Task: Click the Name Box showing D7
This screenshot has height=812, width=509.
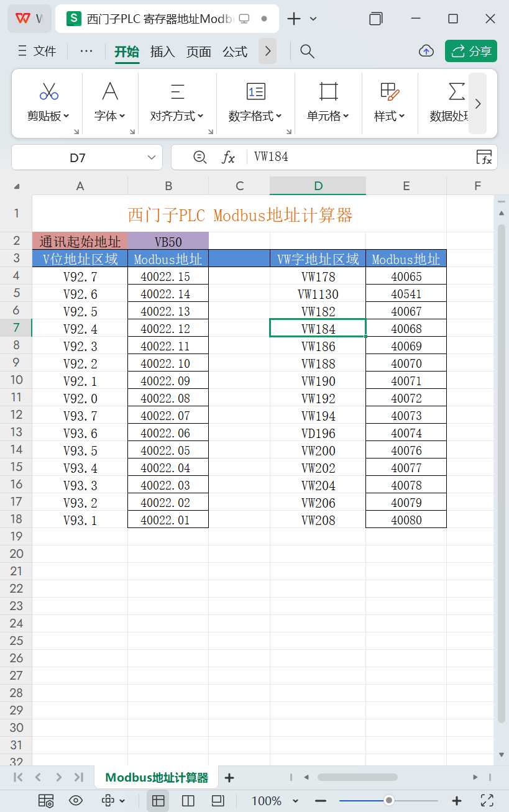Action: (78, 158)
